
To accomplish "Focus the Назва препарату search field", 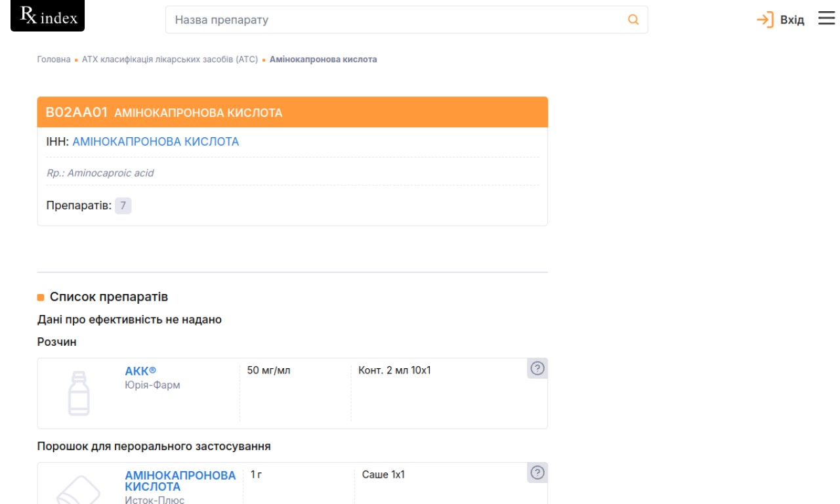I will [x=406, y=20].
